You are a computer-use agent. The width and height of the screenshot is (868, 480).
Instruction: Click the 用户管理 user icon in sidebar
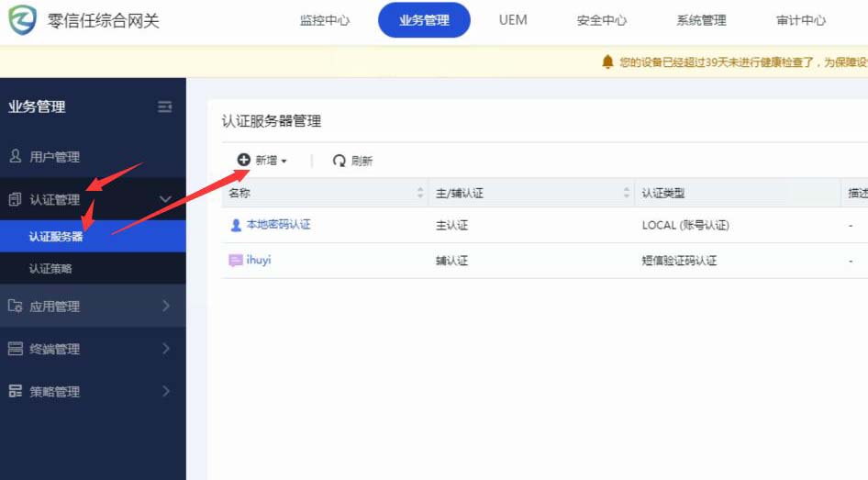click(16, 157)
